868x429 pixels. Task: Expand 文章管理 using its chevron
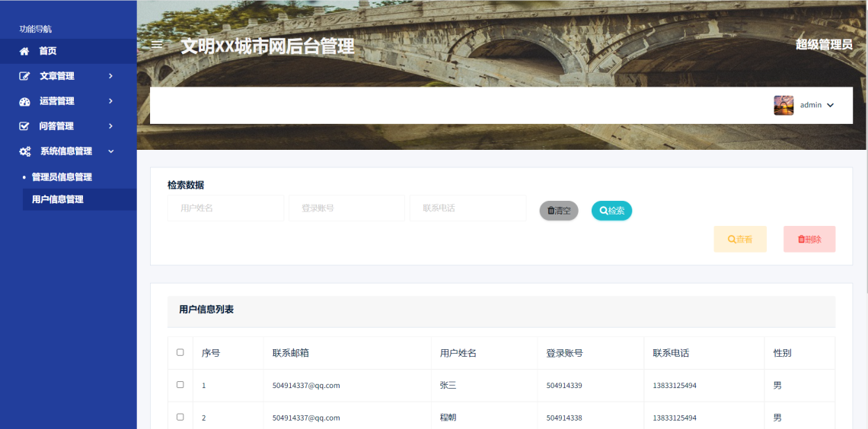tap(110, 76)
